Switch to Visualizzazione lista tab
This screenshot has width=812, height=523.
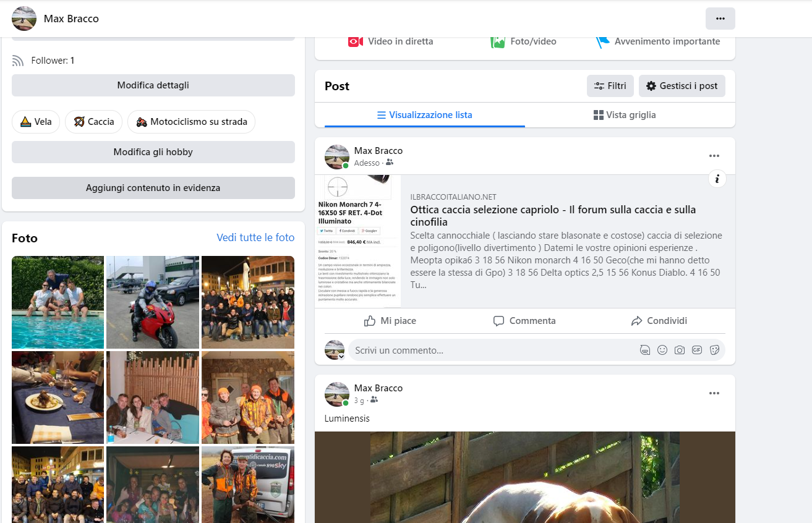point(424,115)
